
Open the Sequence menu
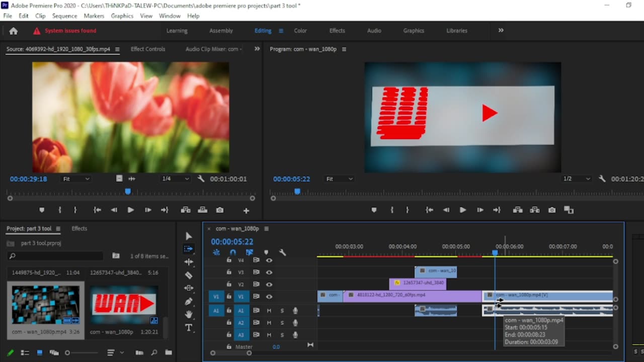pyautogui.click(x=64, y=16)
